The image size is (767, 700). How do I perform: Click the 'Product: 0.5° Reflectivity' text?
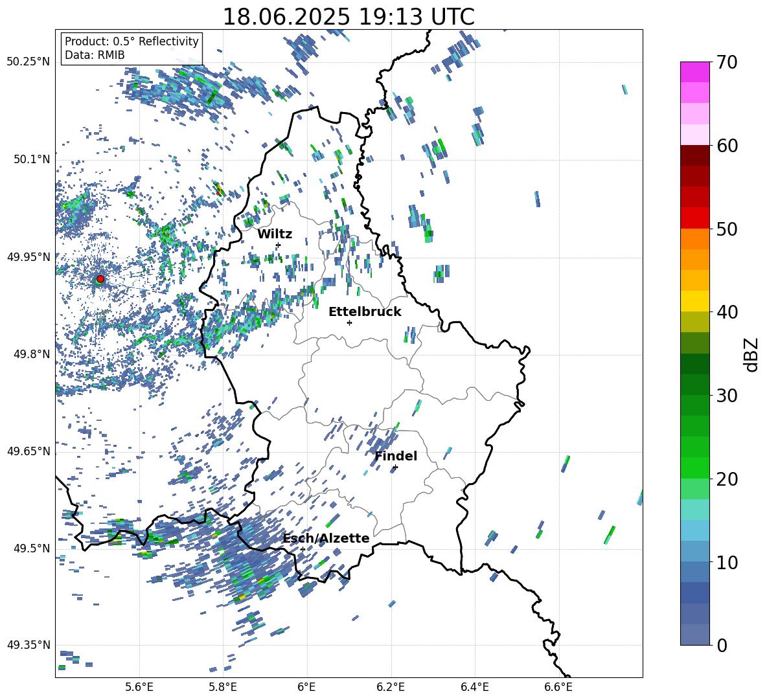pyautogui.click(x=132, y=41)
